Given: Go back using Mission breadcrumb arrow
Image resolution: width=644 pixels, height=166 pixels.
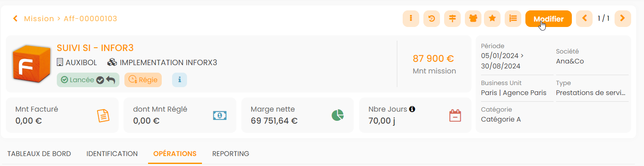Looking at the screenshot, I should click(x=15, y=19).
